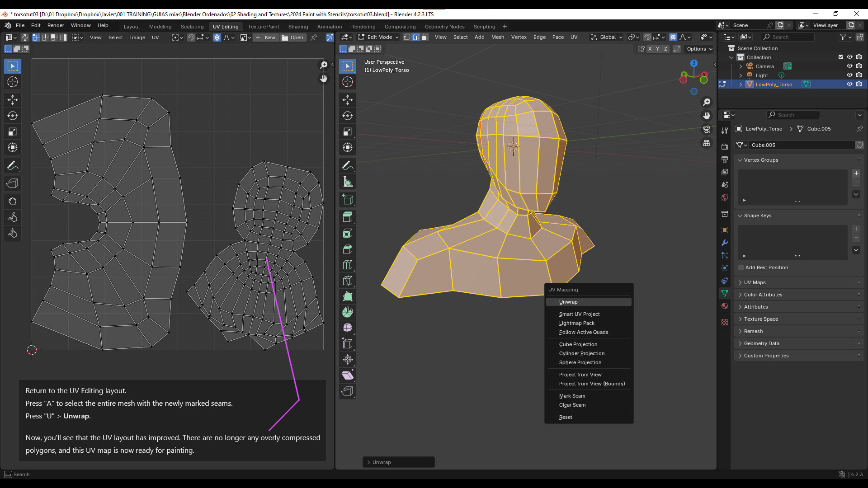Expand the Unwrap operator panel
The image size is (868, 488).
[398, 462]
